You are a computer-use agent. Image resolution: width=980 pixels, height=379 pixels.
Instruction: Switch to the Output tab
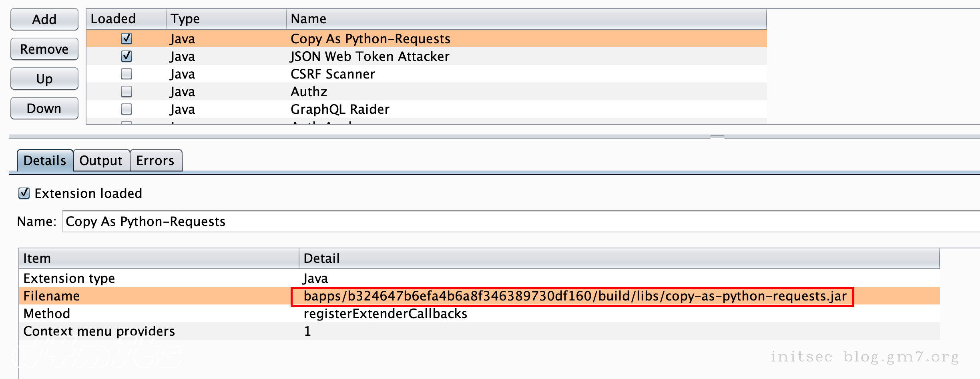101,161
